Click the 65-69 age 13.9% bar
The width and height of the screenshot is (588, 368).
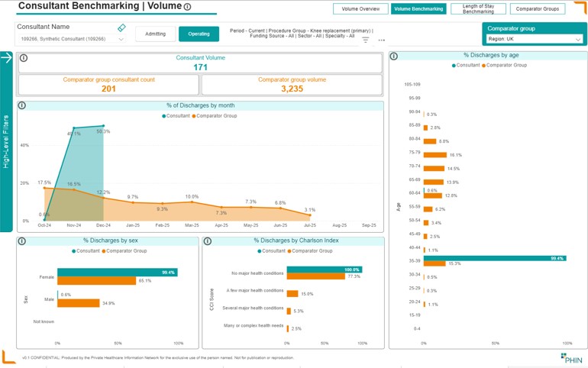tap(434, 182)
